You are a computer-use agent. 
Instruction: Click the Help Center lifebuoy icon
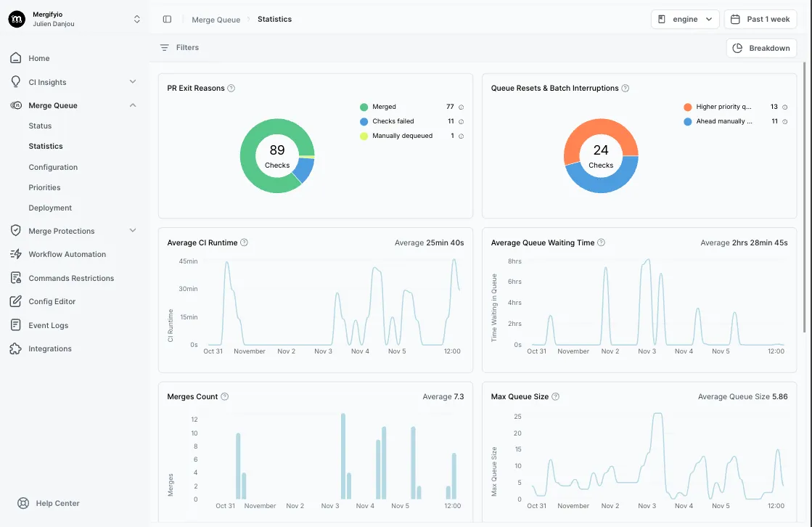[x=23, y=503]
